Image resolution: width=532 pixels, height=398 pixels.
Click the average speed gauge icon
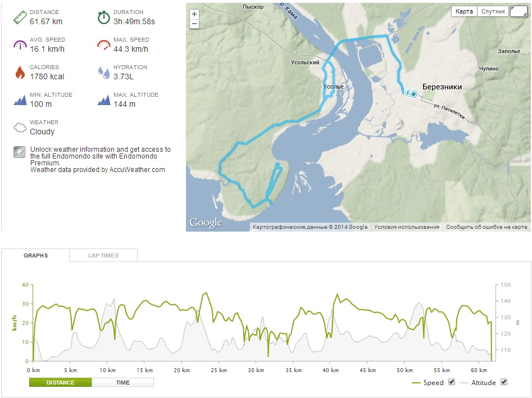click(x=20, y=44)
